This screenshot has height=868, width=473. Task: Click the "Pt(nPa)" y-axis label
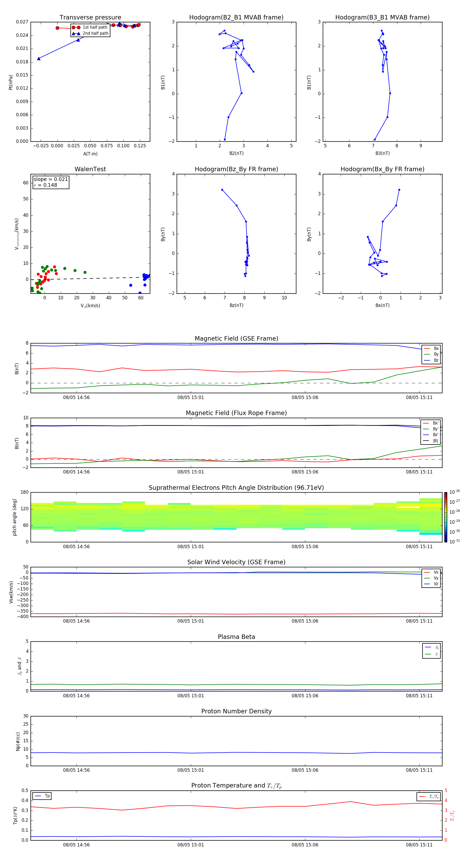tap(11, 82)
